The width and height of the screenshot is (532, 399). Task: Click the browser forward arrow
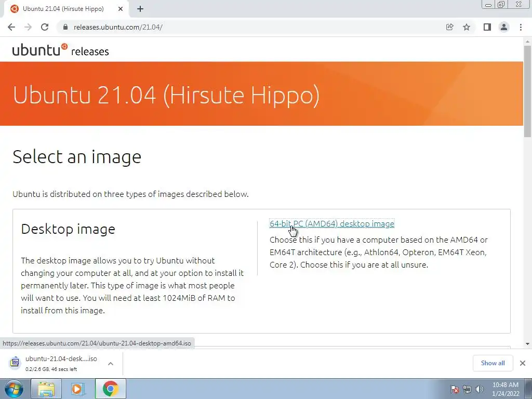(x=28, y=27)
